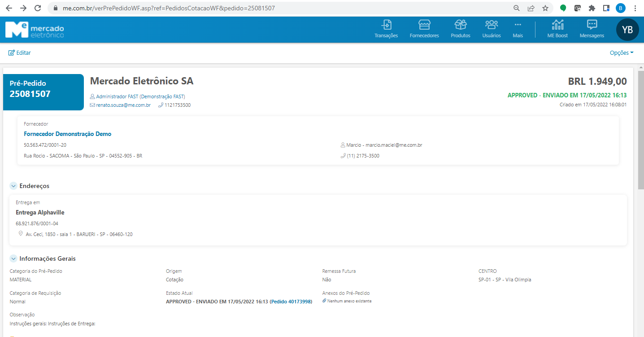This screenshot has width=644, height=337.
Task: Open Fornecedor Demonstração Demo link
Action: 67,134
